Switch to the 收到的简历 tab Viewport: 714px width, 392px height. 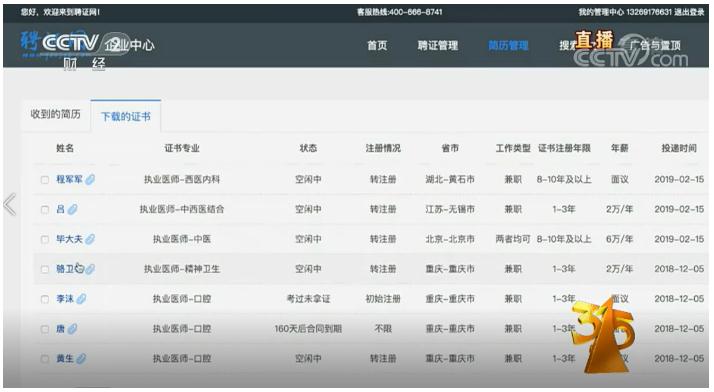click(56, 114)
